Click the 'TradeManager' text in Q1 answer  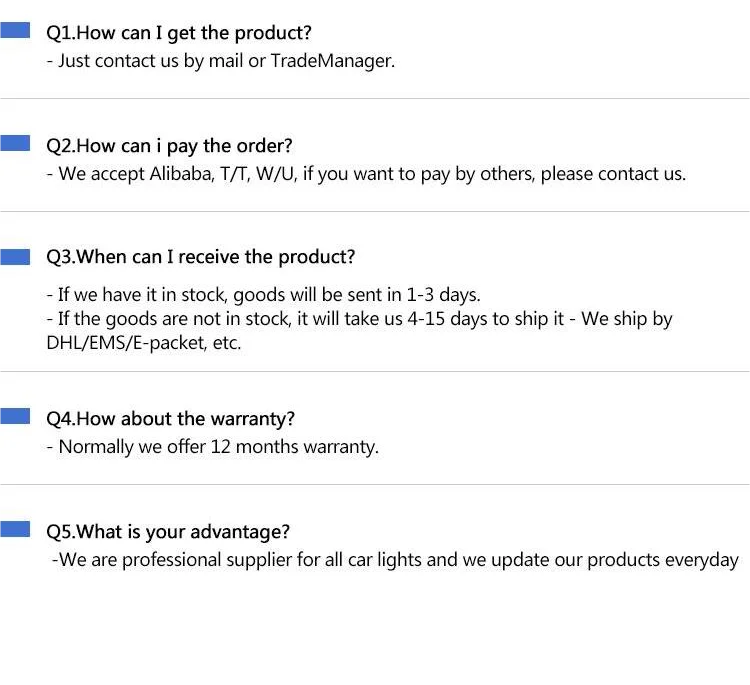[x=331, y=61]
